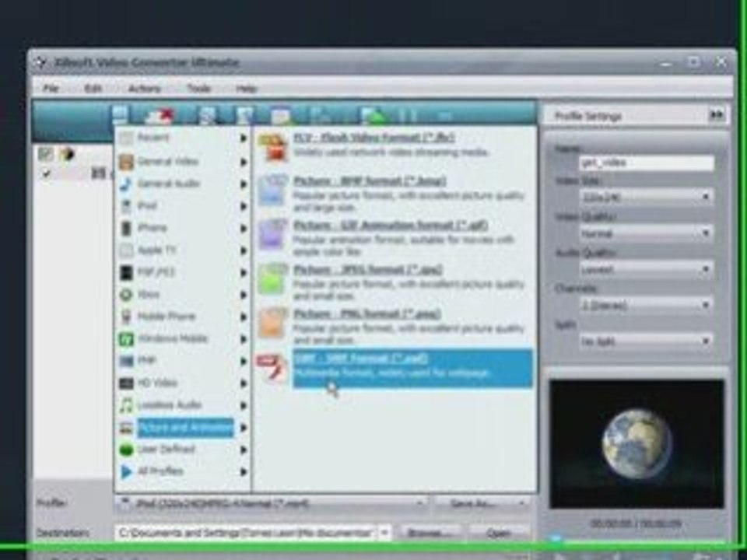This screenshot has height=560, width=747.
Task: Click the PMP category icon
Action: click(x=126, y=361)
